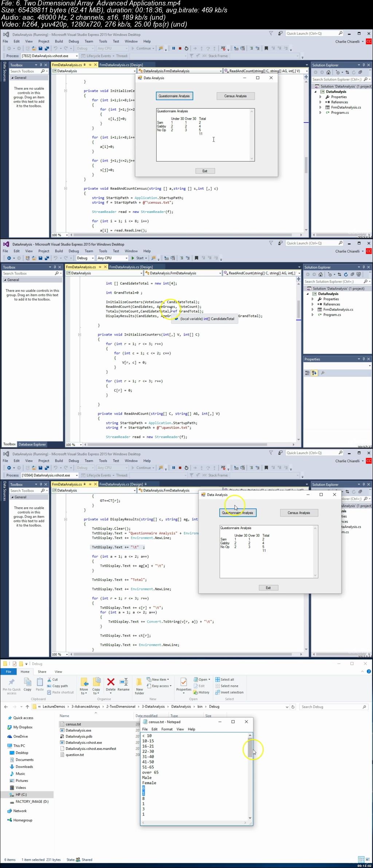373x868 pixels.
Task: Click the green Start button in Visual Studio
Action: [x=137, y=258]
